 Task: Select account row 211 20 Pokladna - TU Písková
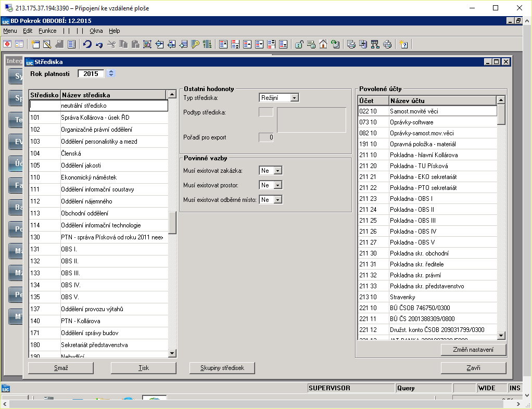coord(427,166)
